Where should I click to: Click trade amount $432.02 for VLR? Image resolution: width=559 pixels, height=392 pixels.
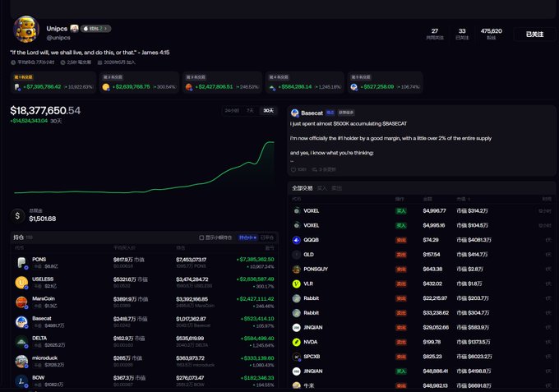click(432, 284)
